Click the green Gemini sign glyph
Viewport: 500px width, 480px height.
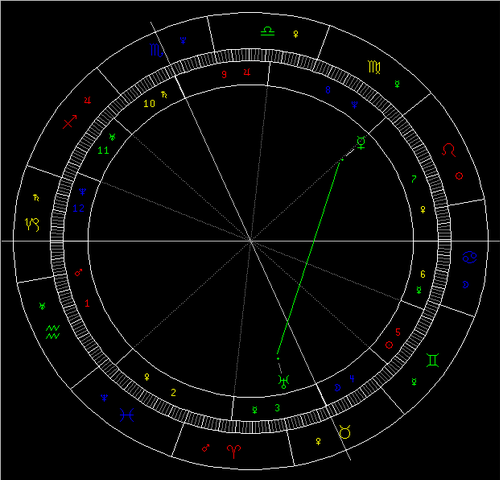click(x=432, y=360)
